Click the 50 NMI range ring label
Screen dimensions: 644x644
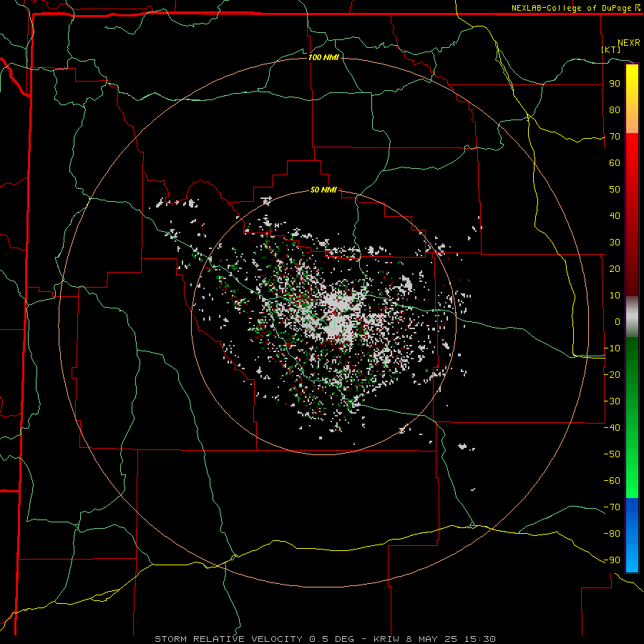[x=323, y=190]
